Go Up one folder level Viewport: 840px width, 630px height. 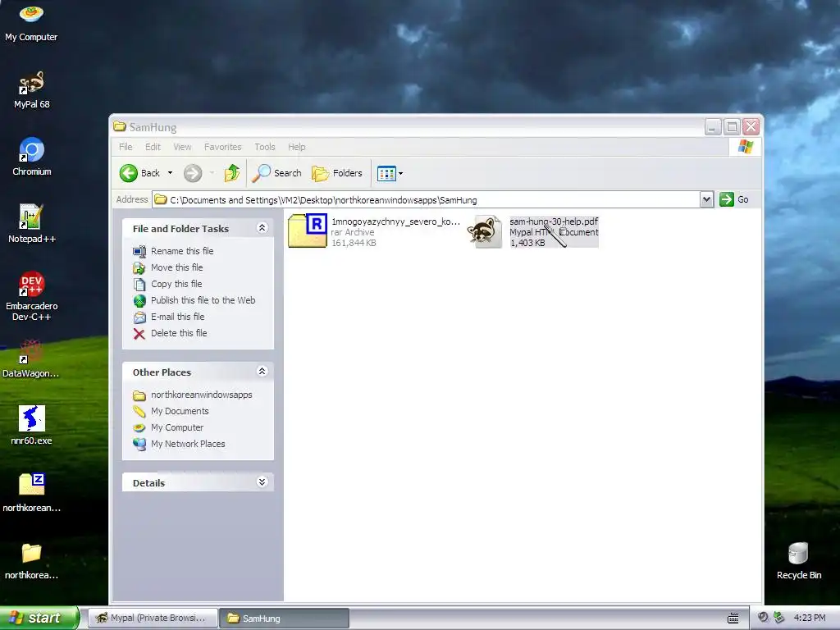(232, 173)
